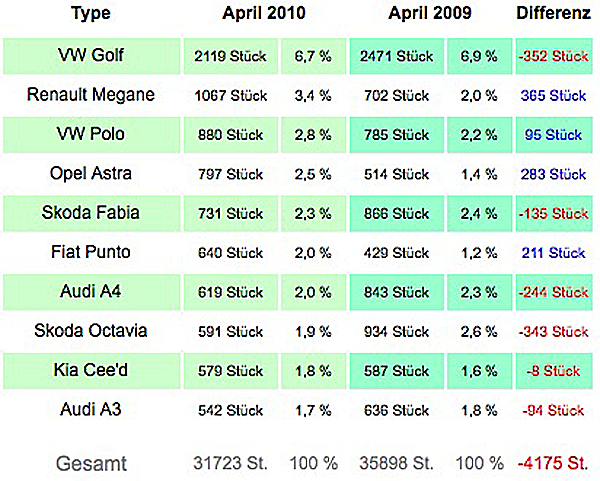Screen dimensions: 600x481
Task: Click the 365 Stück difference value
Action: (x=553, y=95)
